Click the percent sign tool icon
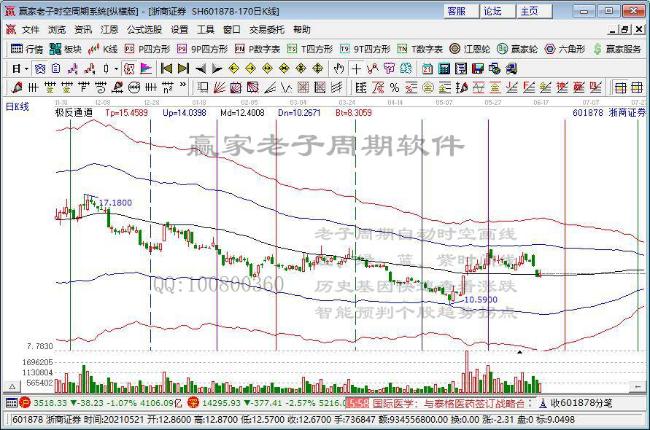Image resolution: width=650 pixels, height=430 pixels. coord(394,87)
